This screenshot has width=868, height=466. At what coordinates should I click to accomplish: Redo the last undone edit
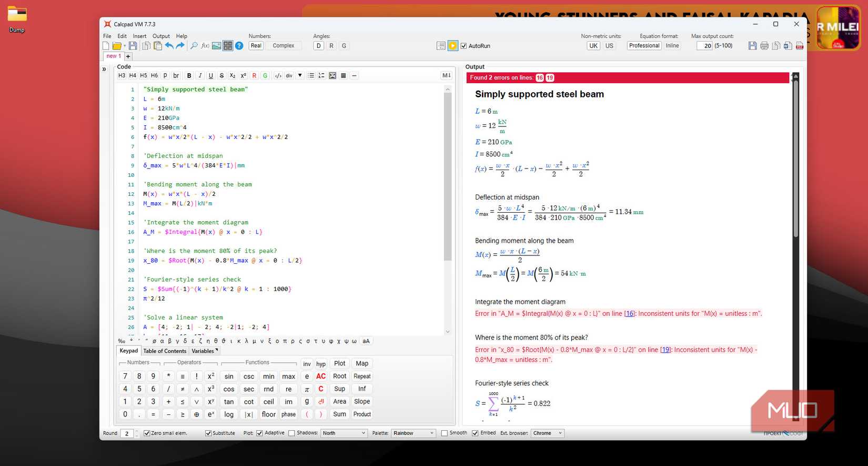pyautogui.click(x=180, y=46)
